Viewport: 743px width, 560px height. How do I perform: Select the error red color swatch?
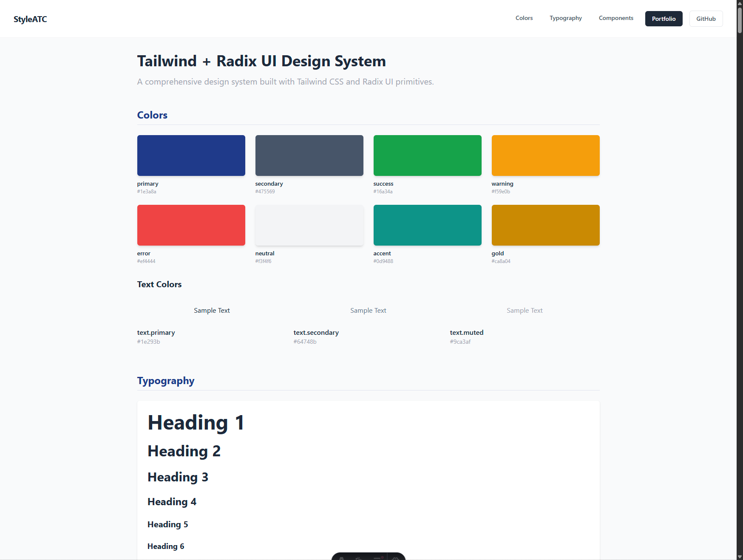191,225
